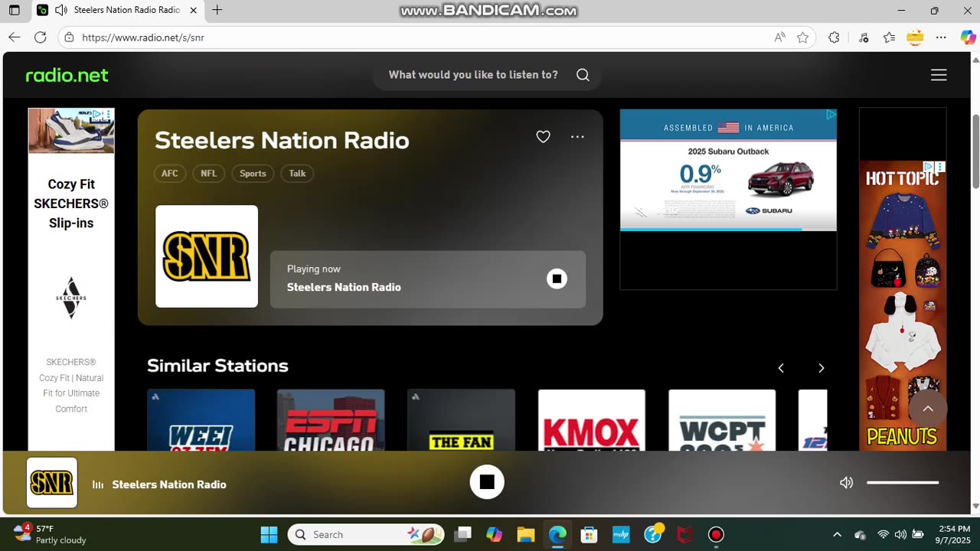Open browser Favorites list icon
Viewport: 980px width, 551px height.
tap(889, 37)
